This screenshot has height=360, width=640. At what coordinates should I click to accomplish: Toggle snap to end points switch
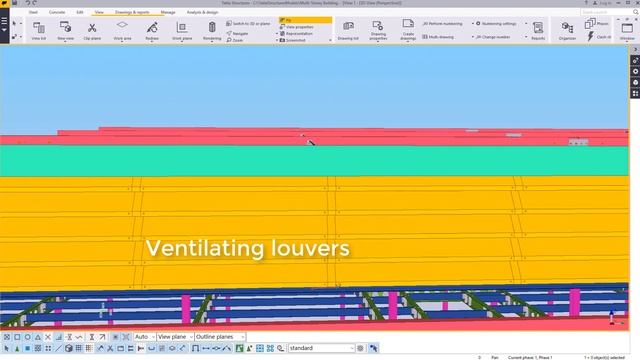(x=17, y=337)
